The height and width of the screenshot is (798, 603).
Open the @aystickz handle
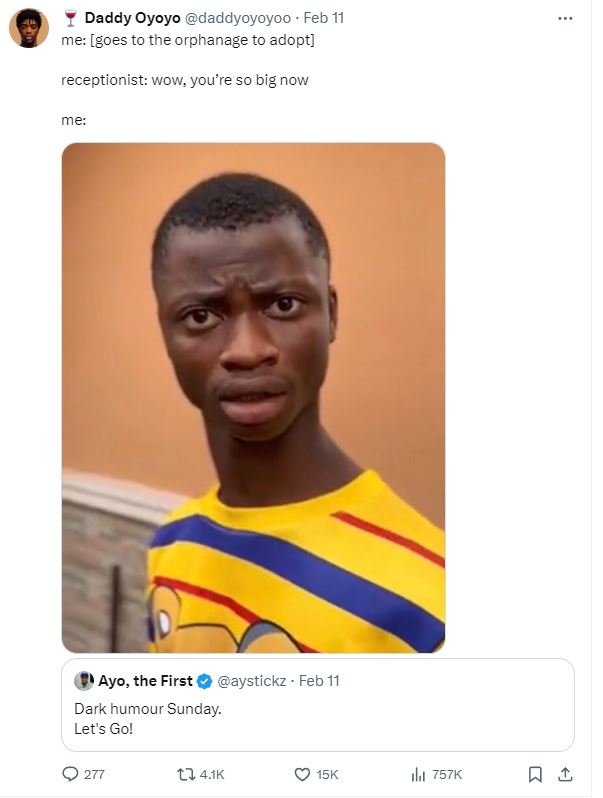point(251,681)
